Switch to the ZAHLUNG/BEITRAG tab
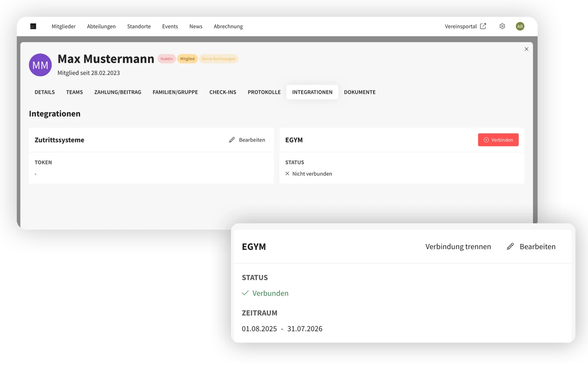 point(118,92)
